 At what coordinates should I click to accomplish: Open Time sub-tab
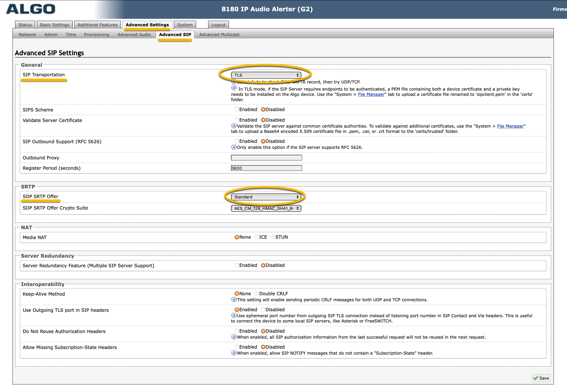click(x=71, y=35)
